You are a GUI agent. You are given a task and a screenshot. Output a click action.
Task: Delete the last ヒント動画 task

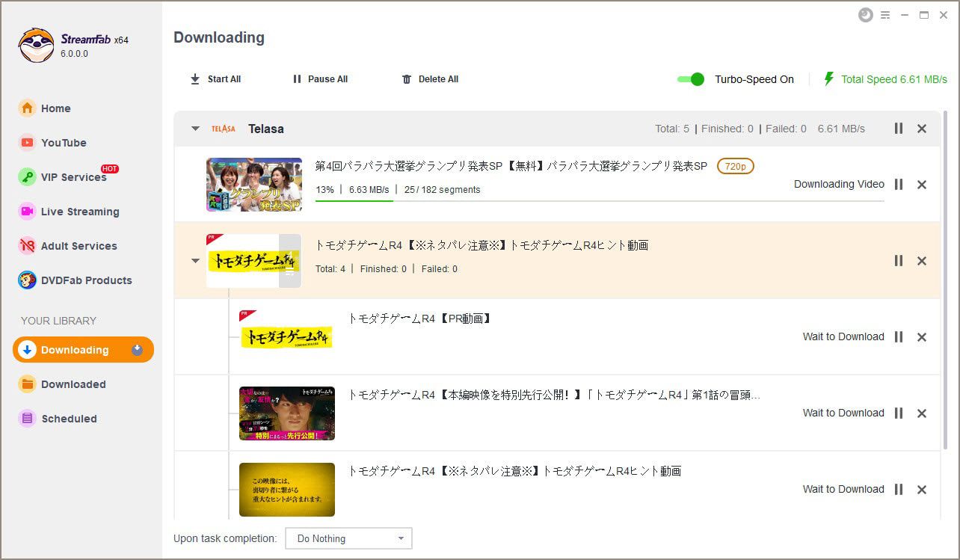click(922, 490)
